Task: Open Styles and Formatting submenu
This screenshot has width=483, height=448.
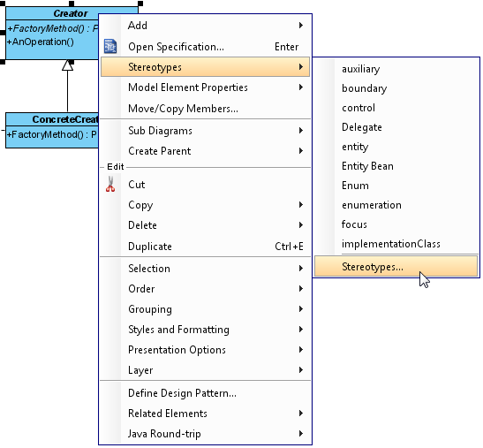Action: 205,330
